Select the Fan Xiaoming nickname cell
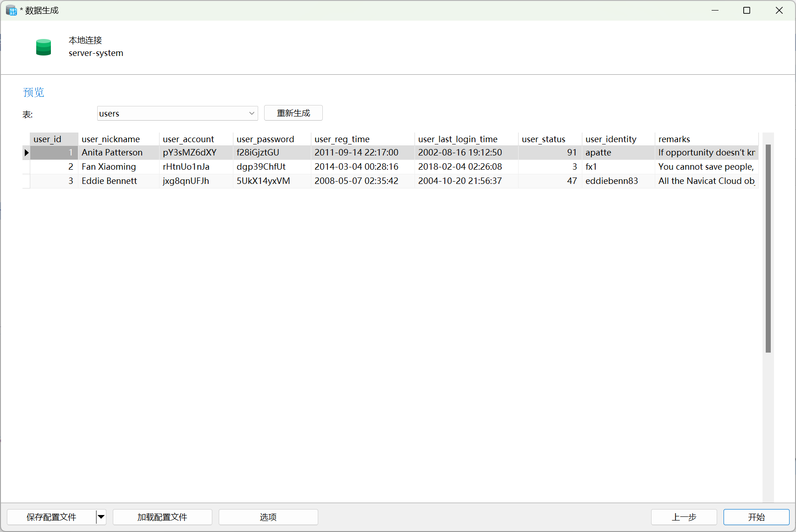 click(x=118, y=167)
